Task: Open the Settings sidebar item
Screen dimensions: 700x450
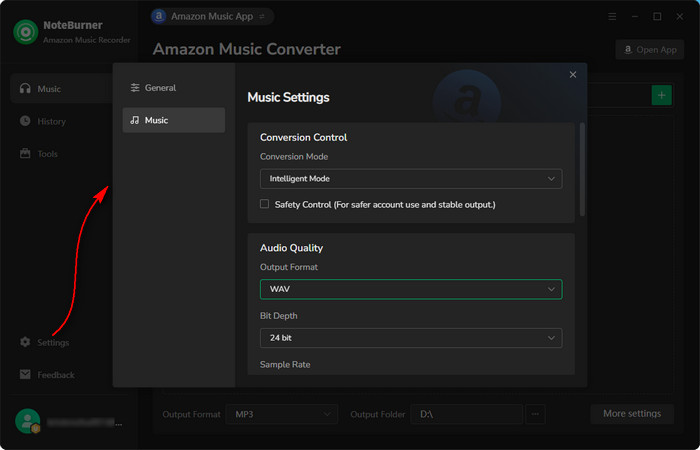Action: pos(61,342)
